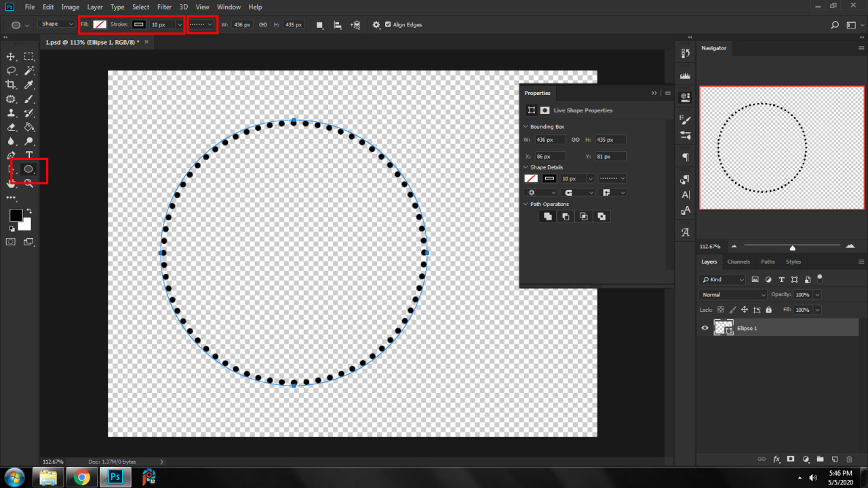Viewport: 868px width, 488px height.
Task: Click the Stroke color box in options bar
Action: (x=138, y=24)
